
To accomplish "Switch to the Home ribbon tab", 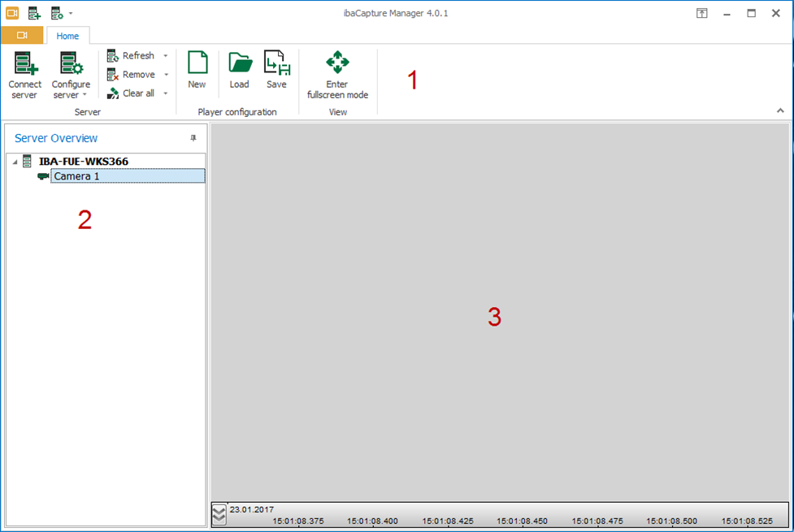I will click(x=67, y=36).
